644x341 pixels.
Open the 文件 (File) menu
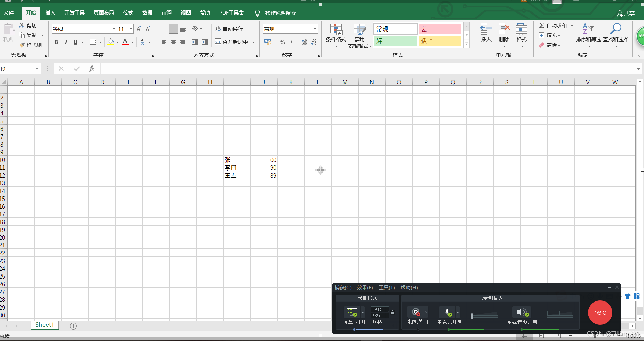tap(9, 13)
